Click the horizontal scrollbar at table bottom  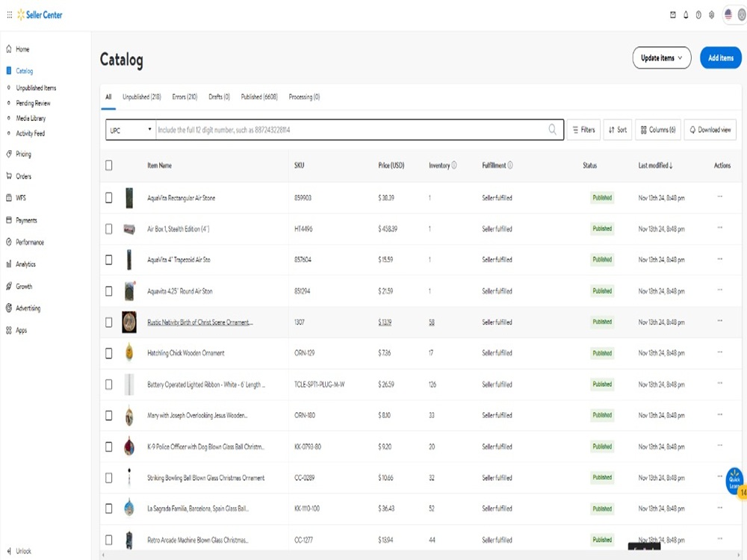pos(421,555)
